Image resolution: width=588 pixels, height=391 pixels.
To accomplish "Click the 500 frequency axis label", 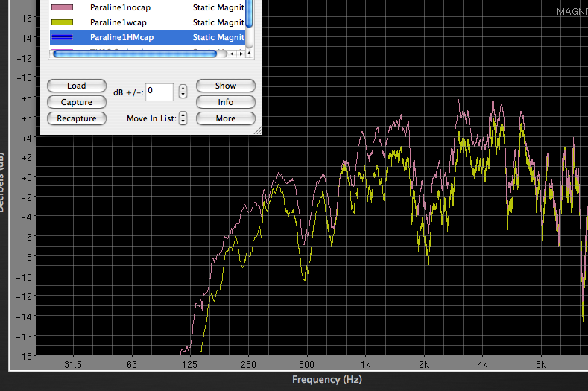I will 307,365.
